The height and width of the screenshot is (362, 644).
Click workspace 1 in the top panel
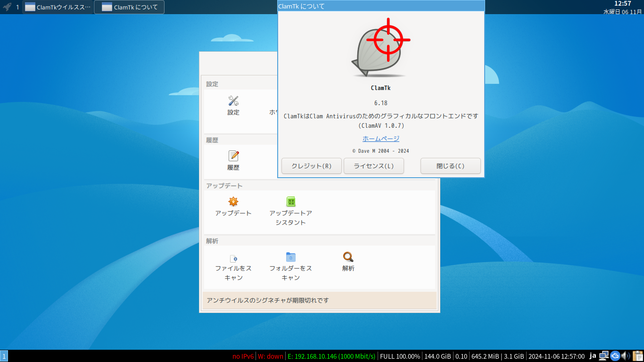[x=17, y=7]
